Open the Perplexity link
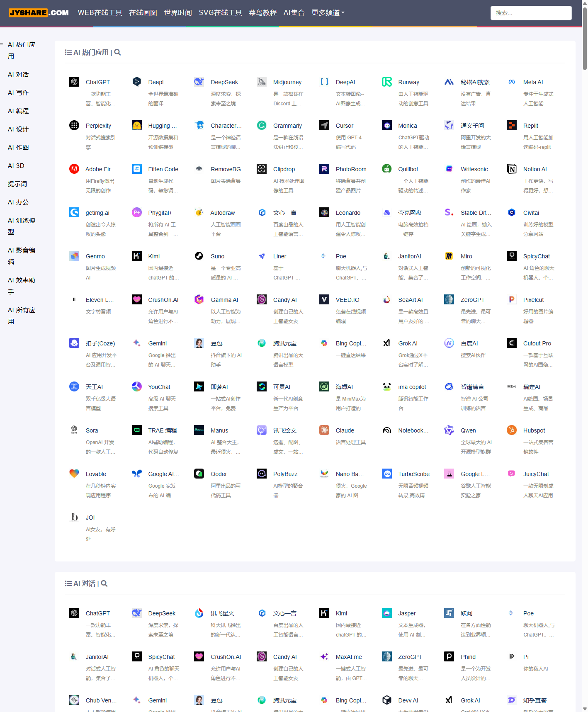The width and height of the screenshot is (588, 712). tap(98, 126)
